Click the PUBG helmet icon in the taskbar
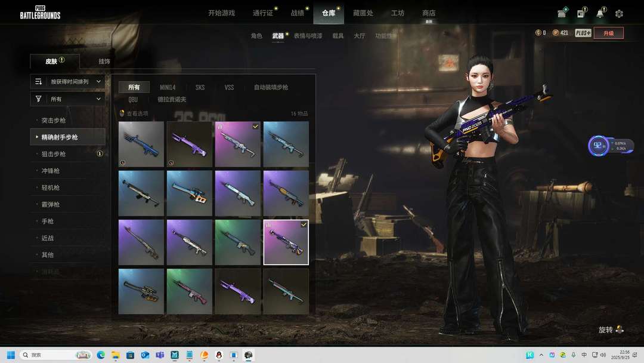Screen dimensions: 644x363 coord(249,355)
